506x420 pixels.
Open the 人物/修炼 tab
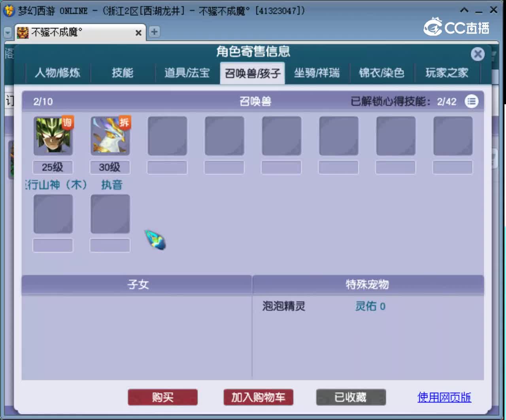tap(58, 73)
